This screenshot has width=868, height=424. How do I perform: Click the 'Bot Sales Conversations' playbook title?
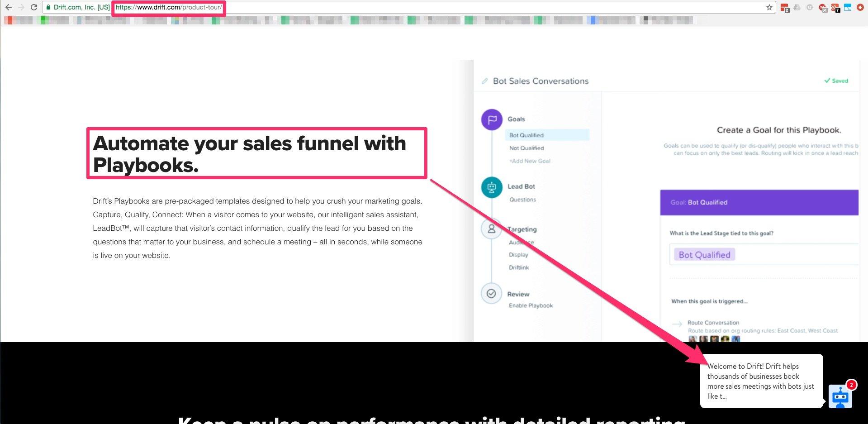(541, 81)
